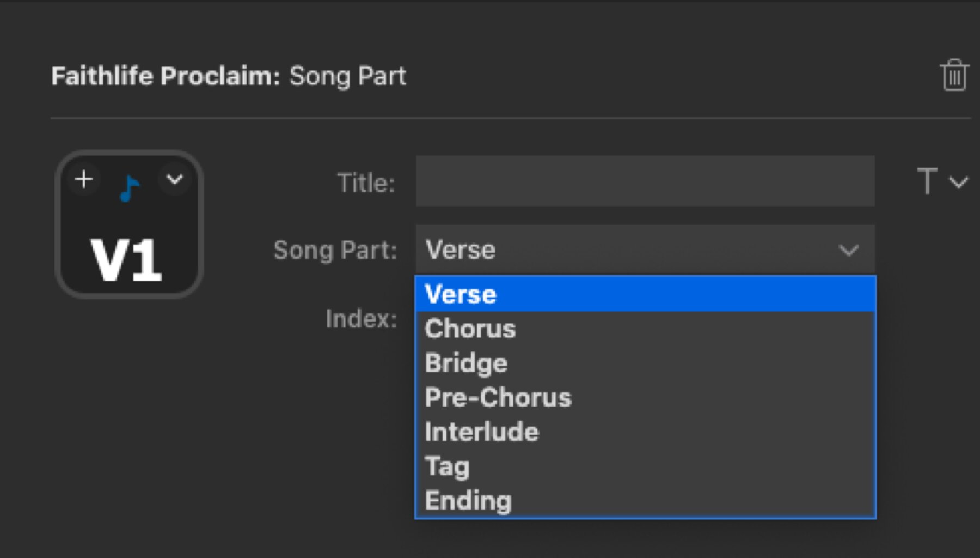Click the Index: field label

pos(362,319)
